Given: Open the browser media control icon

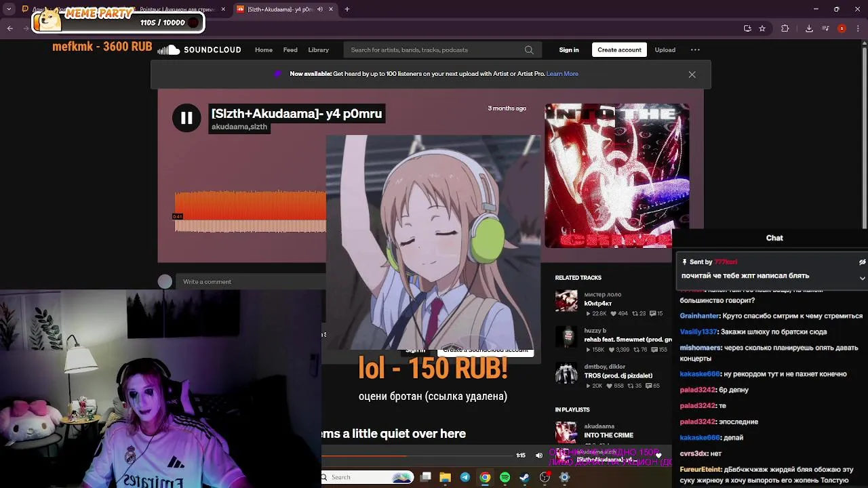Looking at the screenshot, I should tap(825, 28).
